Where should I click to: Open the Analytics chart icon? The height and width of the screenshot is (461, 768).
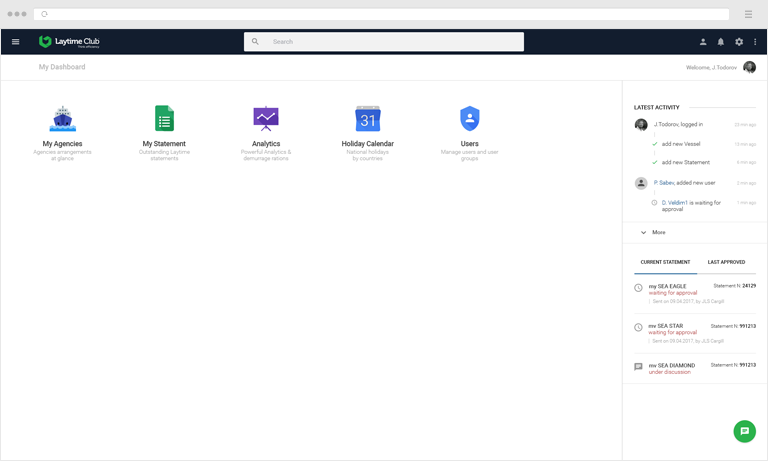266,119
